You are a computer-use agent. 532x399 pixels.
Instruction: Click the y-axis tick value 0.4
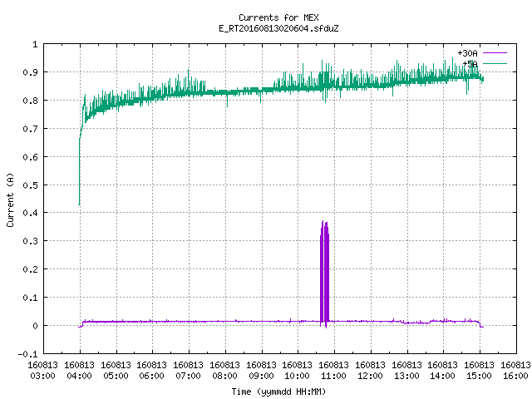(x=30, y=213)
